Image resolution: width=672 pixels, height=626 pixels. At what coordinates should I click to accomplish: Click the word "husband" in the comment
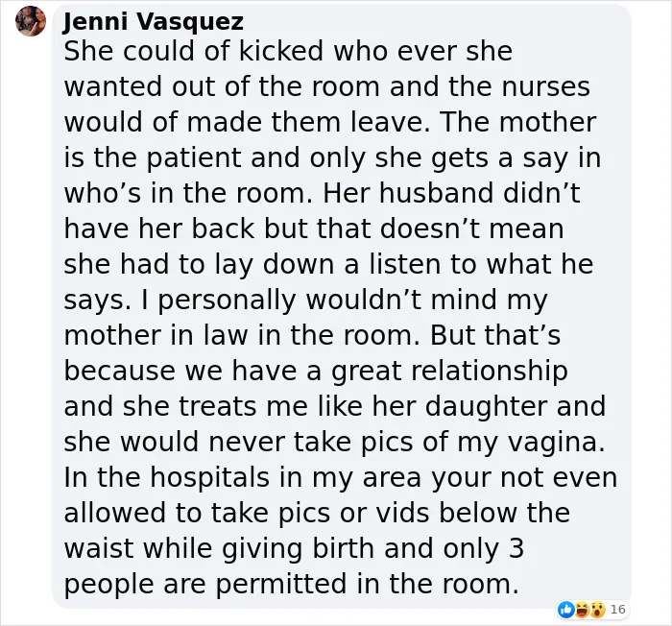coord(436,193)
